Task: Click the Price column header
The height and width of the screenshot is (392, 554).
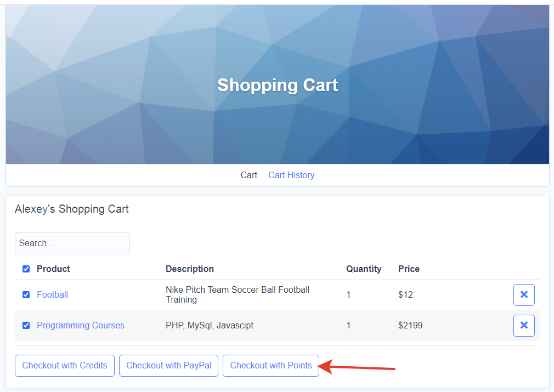Action: (x=409, y=269)
